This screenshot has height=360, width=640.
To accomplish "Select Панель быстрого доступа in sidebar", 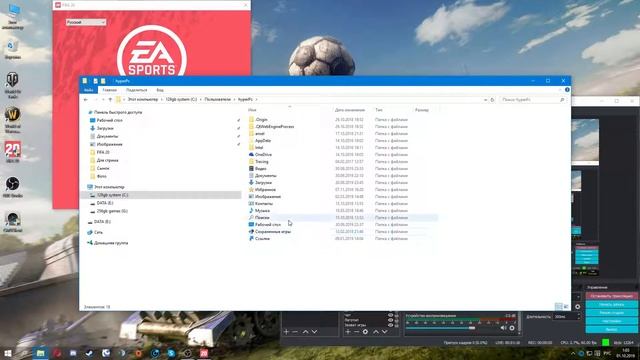I will click(118, 112).
